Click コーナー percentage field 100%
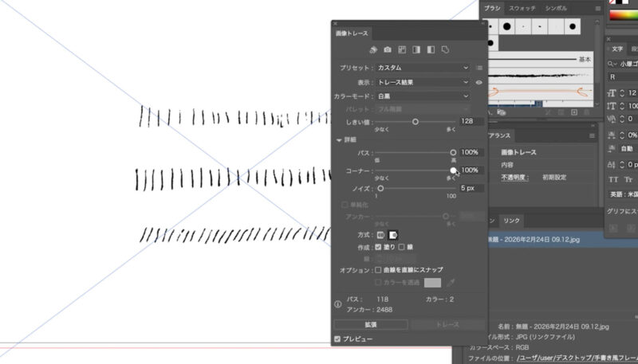 [x=471, y=170]
